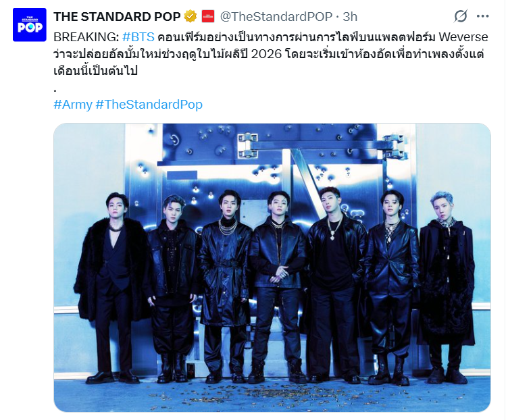Open the Grok explain icon
508x420 pixels.
tap(461, 16)
